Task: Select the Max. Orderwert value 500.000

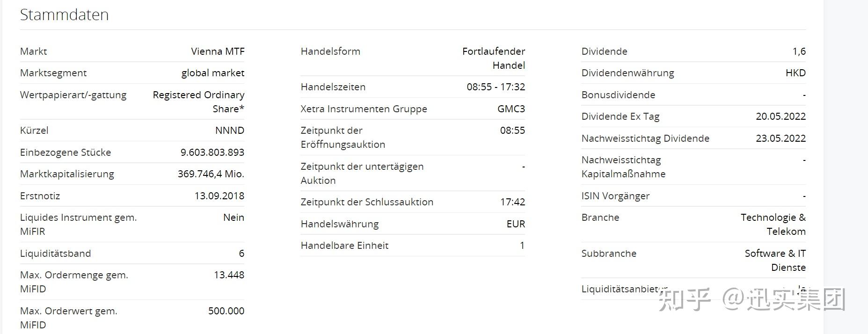Action: (226, 311)
